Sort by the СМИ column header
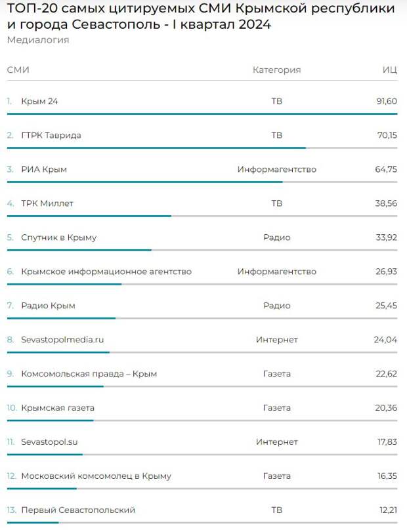The height and width of the screenshot is (532, 407). pos(18,70)
